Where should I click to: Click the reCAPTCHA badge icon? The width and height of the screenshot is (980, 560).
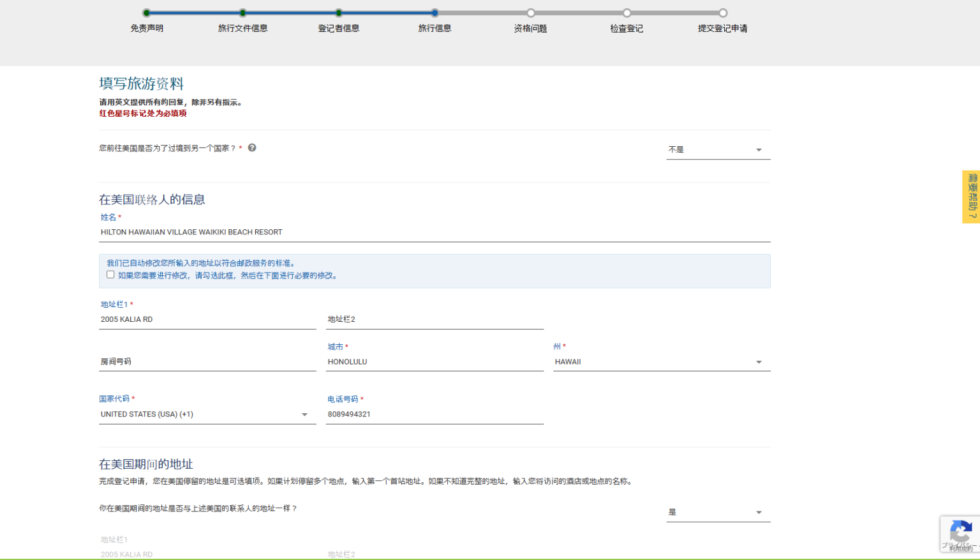[960, 533]
